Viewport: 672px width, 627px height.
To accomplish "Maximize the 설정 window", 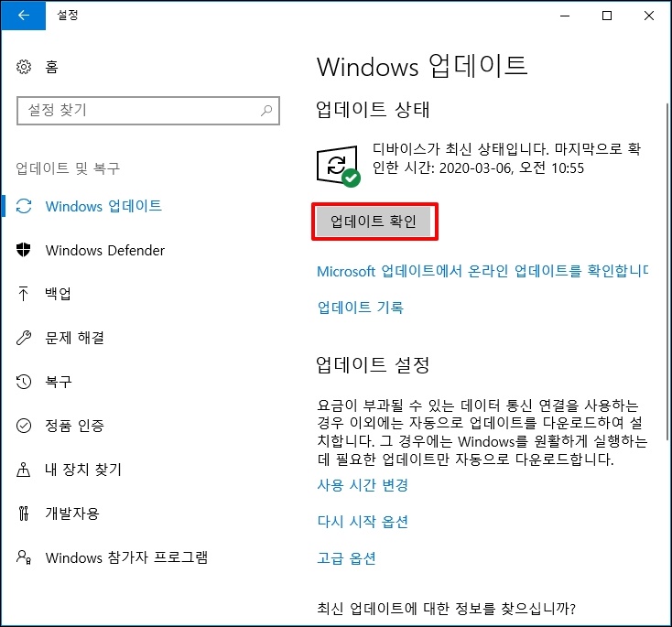I will pos(607,16).
